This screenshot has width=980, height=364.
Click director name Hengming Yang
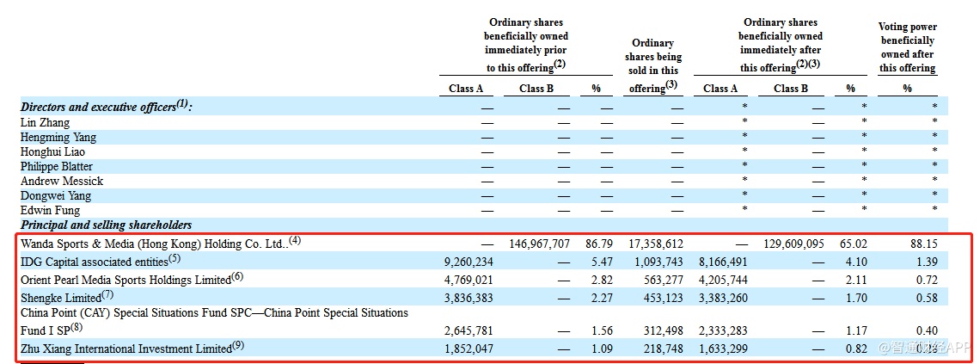pos(58,137)
